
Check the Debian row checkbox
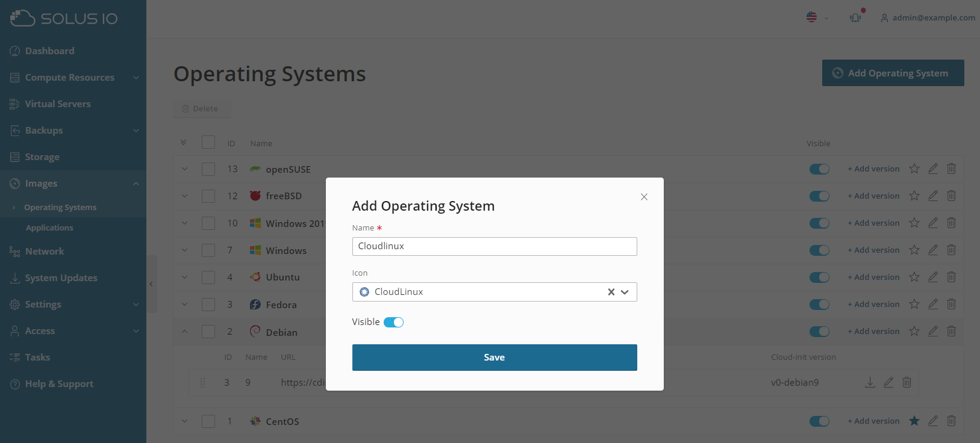[x=208, y=332]
